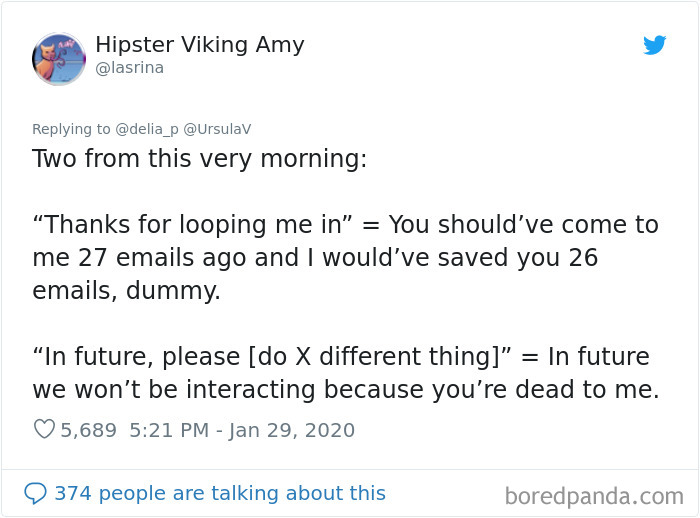Viewport: 700px width, 518px height.
Task: Open the @UrsulaV mention
Action: pyautogui.click(x=217, y=129)
